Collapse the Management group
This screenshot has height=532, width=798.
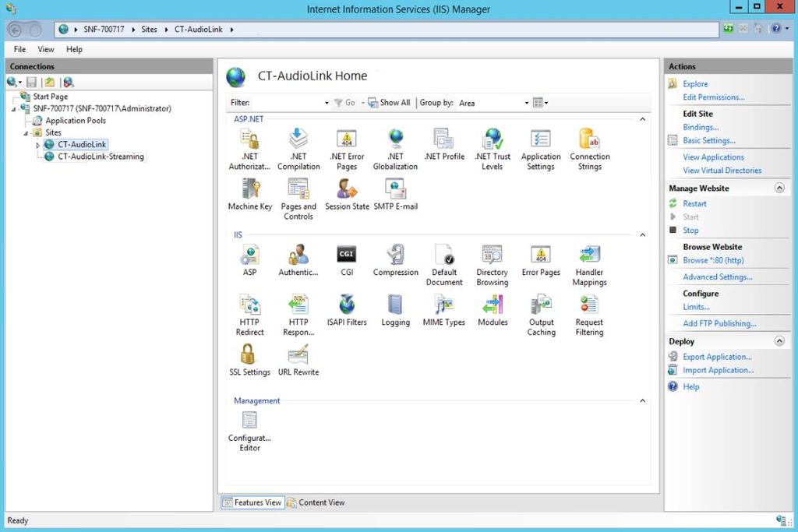(642, 401)
